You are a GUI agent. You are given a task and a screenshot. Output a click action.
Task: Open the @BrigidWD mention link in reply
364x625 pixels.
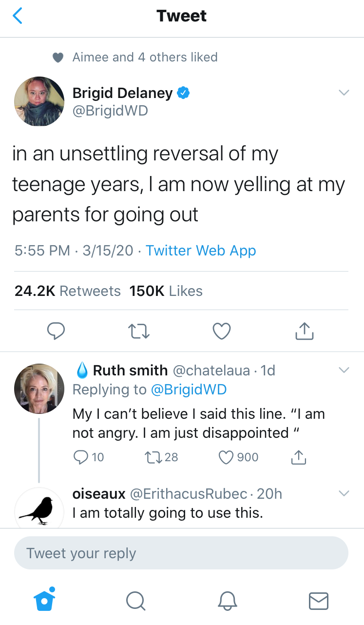click(x=189, y=390)
